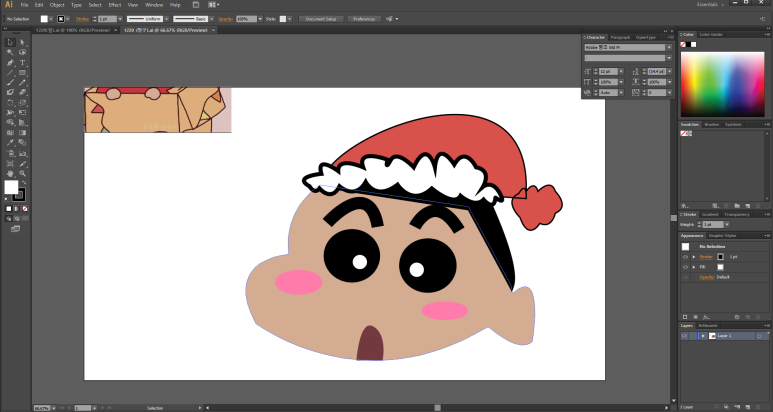Select the Lasso tool

22,53
